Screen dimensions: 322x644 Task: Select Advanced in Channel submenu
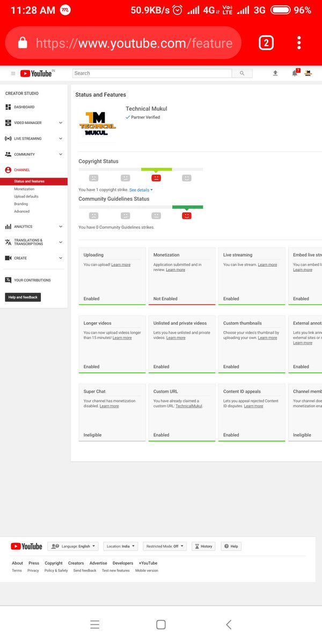(x=22, y=211)
